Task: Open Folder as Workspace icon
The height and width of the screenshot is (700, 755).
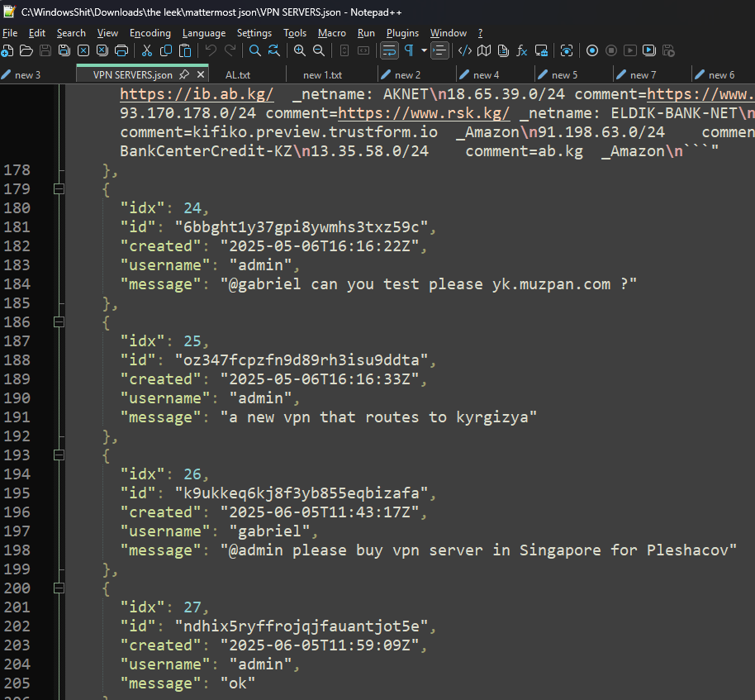Action: click(x=541, y=50)
